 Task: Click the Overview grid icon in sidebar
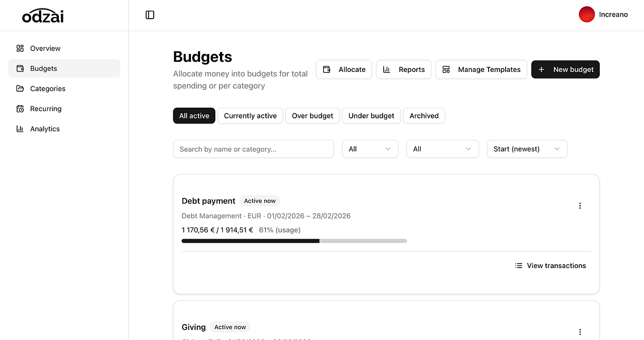point(20,49)
